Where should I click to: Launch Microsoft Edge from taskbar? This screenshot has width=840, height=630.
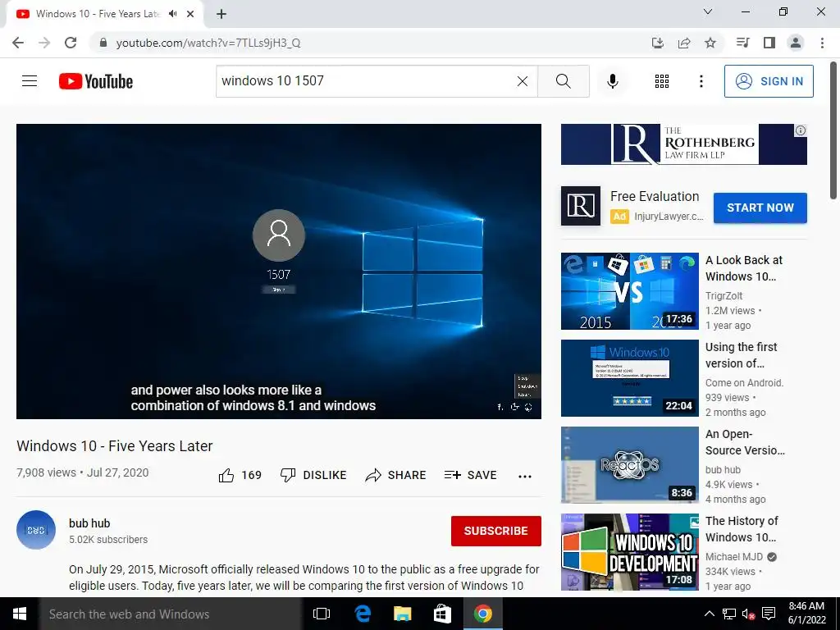click(363, 614)
